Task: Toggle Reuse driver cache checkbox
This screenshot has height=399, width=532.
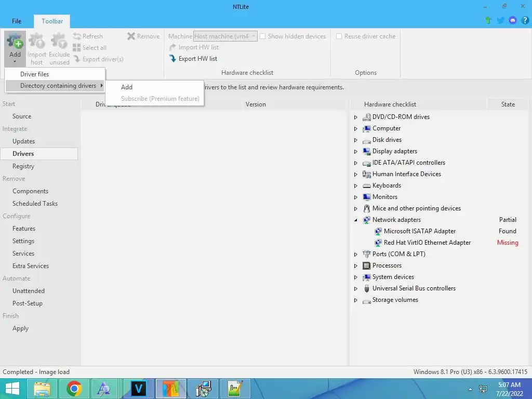Action: [339, 36]
